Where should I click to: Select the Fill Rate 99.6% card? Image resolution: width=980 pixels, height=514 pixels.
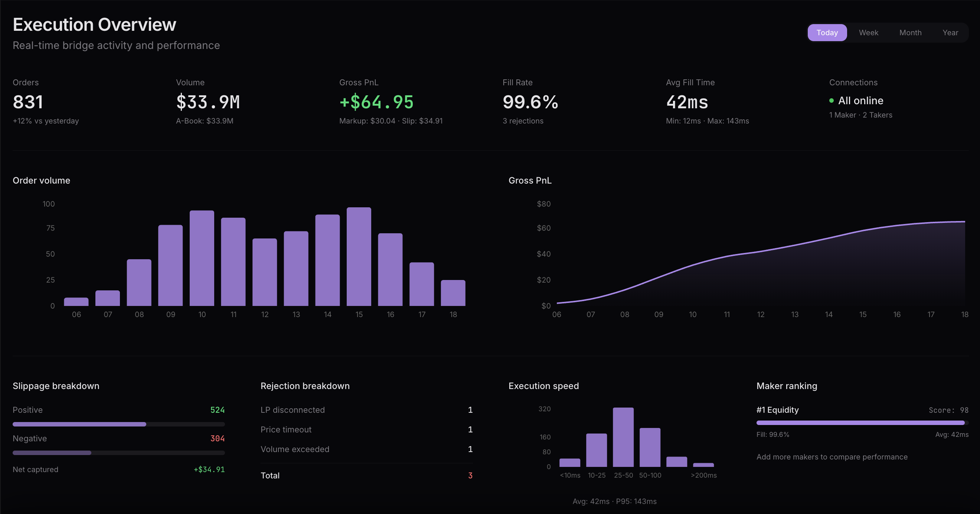tap(530, 102)
